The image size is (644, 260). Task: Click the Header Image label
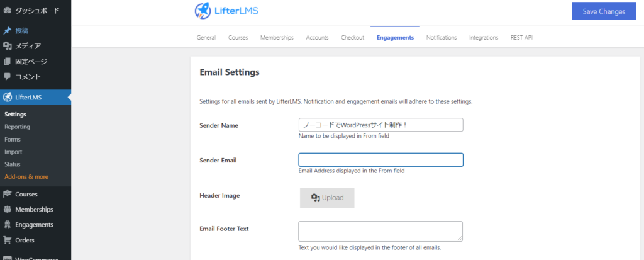click(219, 195)
